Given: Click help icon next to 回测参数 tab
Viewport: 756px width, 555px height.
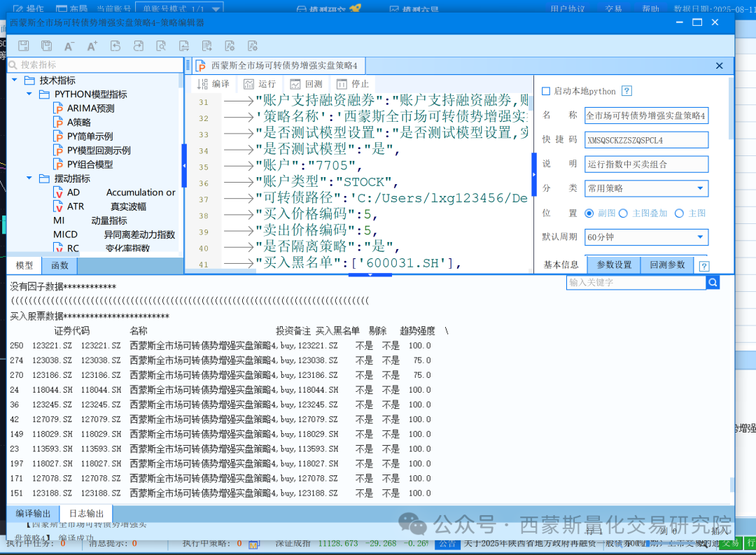Looking at the screenshot, I should (704, 266).
